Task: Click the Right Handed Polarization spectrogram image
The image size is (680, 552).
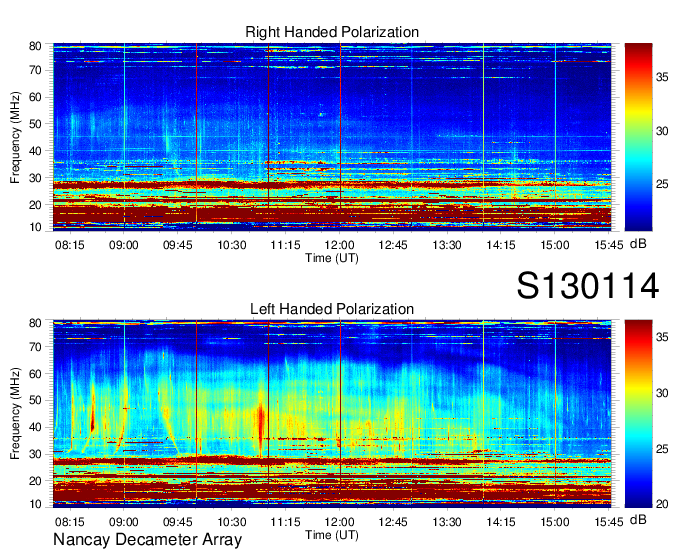Action: click(332, 137)
